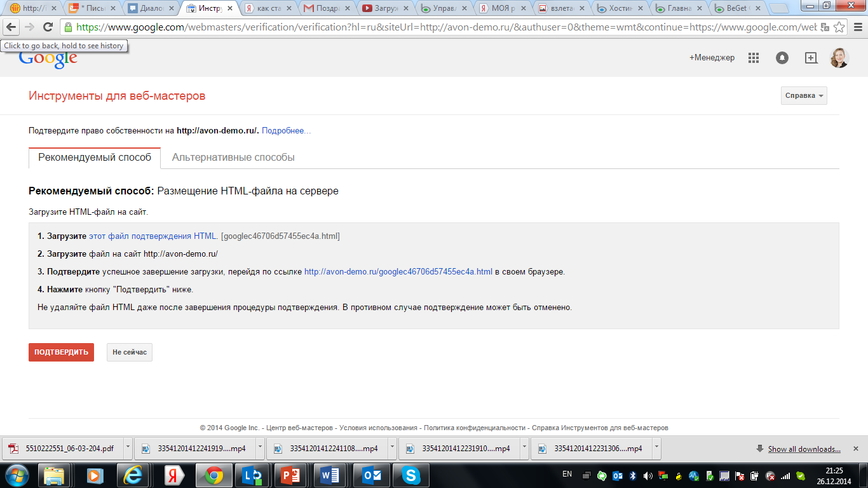The image size is (868, 488).
Task: Click the Chrome taskbar icon
Action: click(x=214, y=475)
